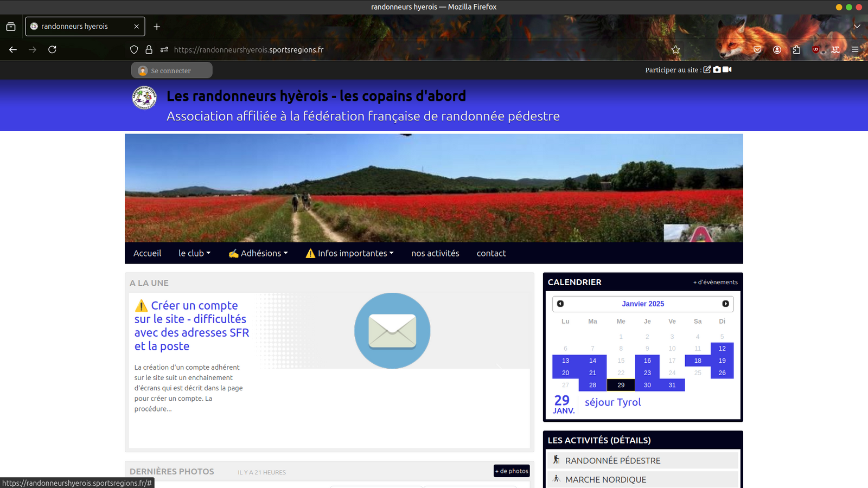Screen dimensions: 868x488
Task: Open the Firefox hamburger application menu
Action: (855, 50)
